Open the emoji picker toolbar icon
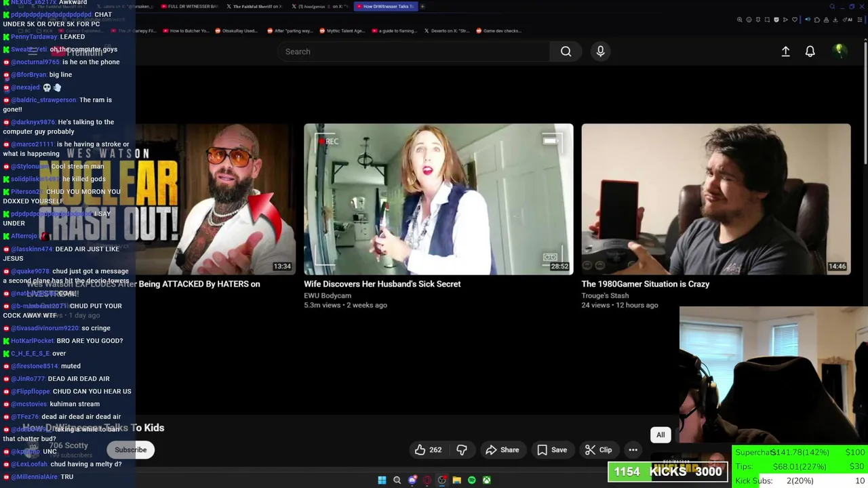This screenshot has height=488, width=868. click(749, 20)
